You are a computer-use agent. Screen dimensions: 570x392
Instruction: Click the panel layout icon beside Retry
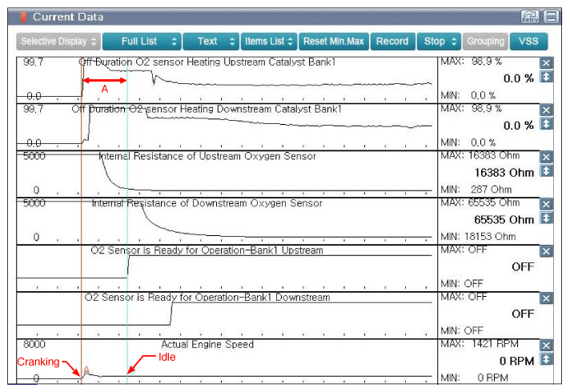pyautogui.click(x=551, y=16)
